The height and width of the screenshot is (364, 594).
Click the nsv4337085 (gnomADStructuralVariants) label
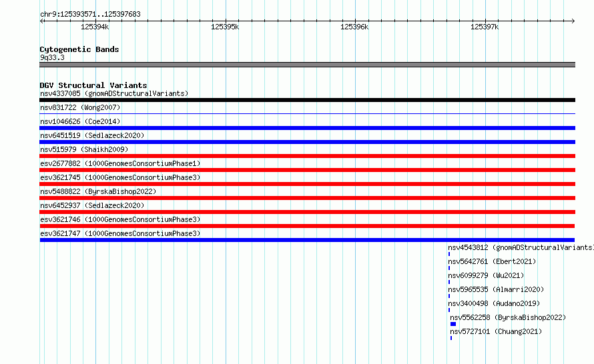114,93
